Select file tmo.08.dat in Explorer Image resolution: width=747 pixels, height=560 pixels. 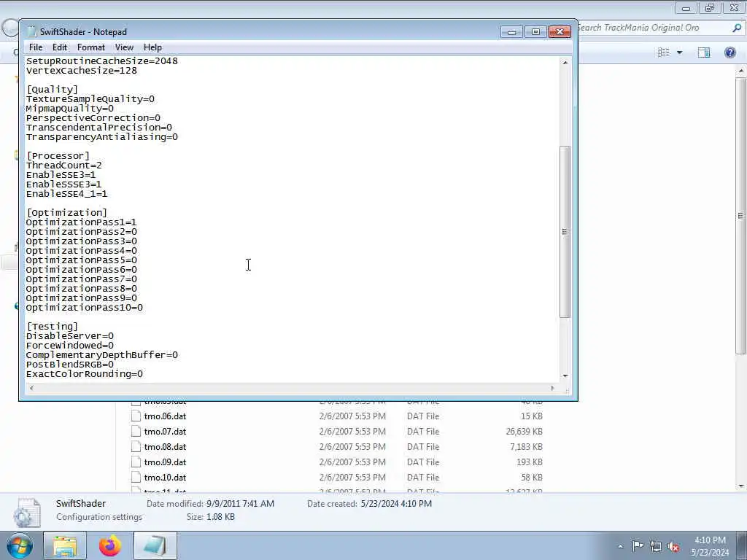(165, 447)
